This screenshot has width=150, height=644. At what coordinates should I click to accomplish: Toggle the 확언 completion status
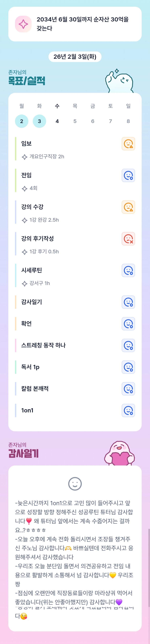[x=128, y=324]
